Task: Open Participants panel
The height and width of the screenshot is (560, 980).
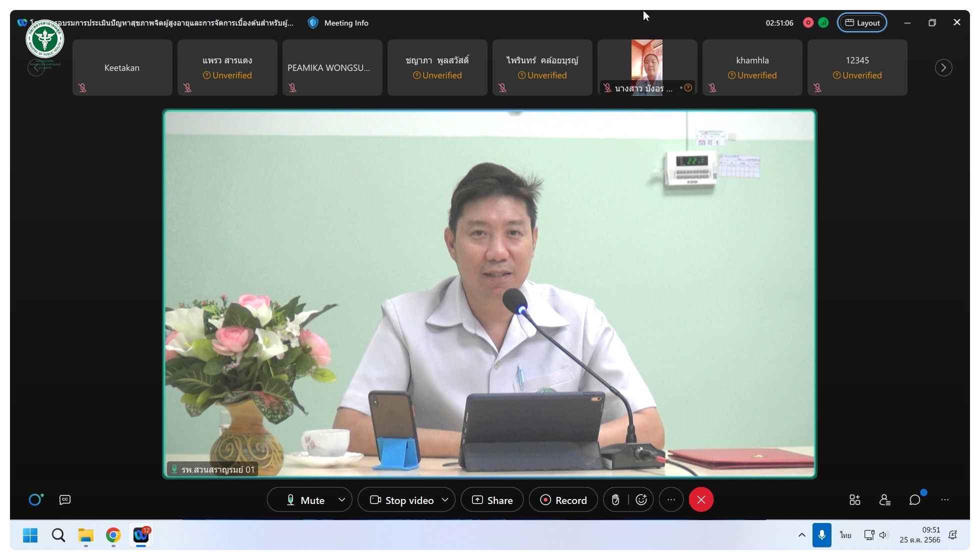Action: point(885,499)
